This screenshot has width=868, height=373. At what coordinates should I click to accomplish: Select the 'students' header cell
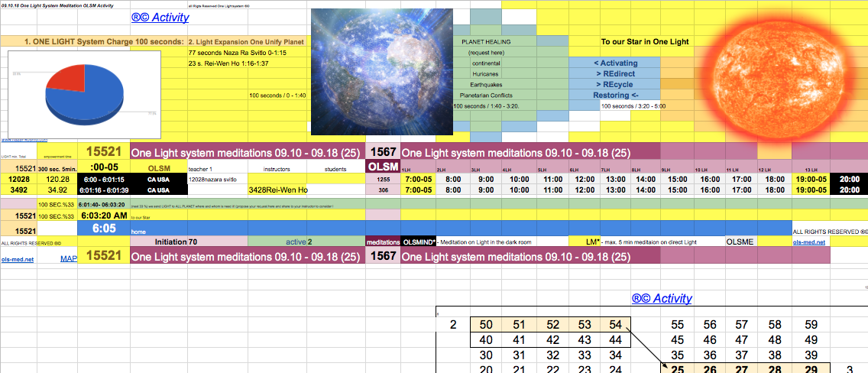[336, 168]
